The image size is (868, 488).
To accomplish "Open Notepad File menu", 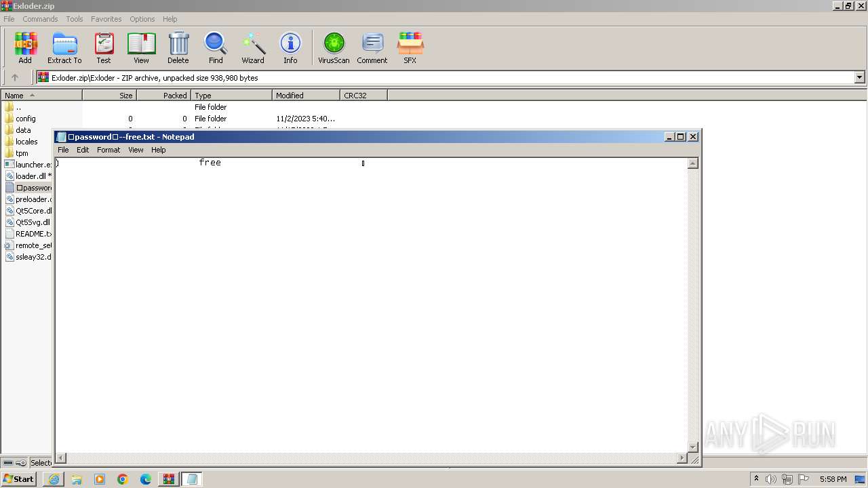I will [63, 150].
